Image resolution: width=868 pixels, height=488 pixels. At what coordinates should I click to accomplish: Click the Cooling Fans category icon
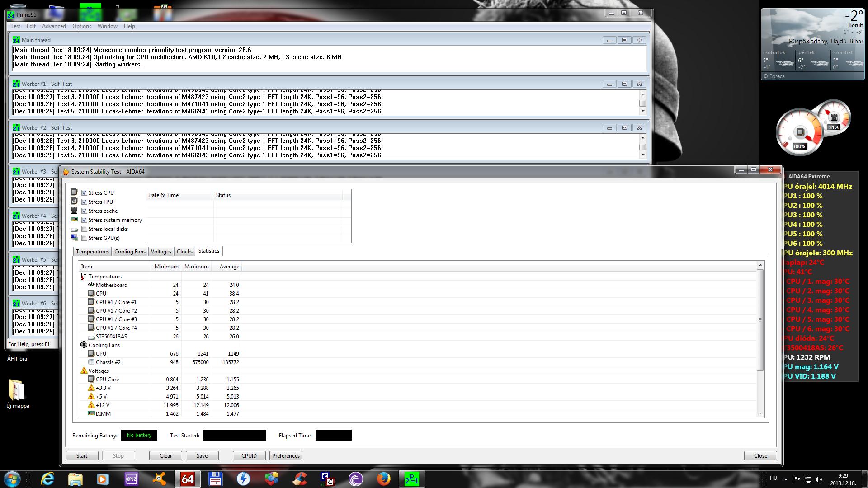[x=84, y=345]
